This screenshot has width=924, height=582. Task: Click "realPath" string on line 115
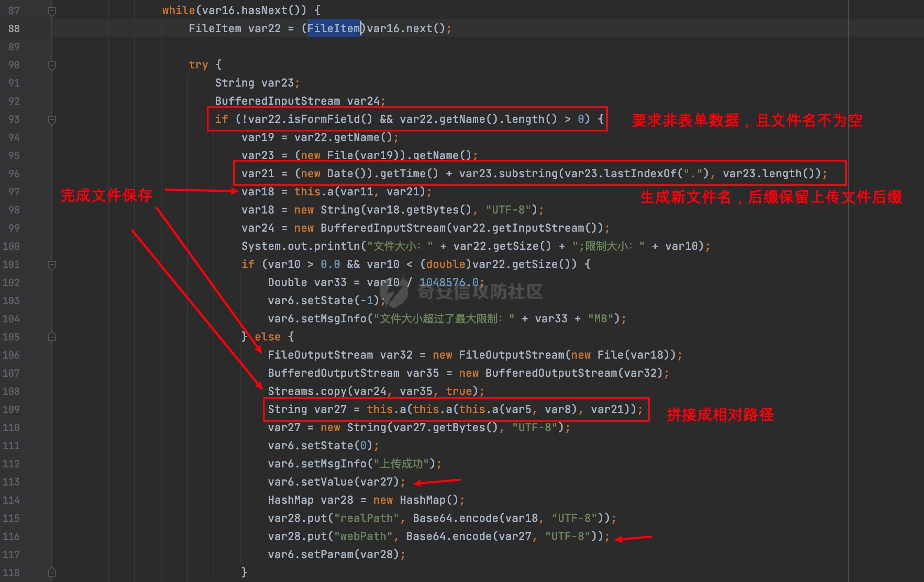tap(366, 518)
